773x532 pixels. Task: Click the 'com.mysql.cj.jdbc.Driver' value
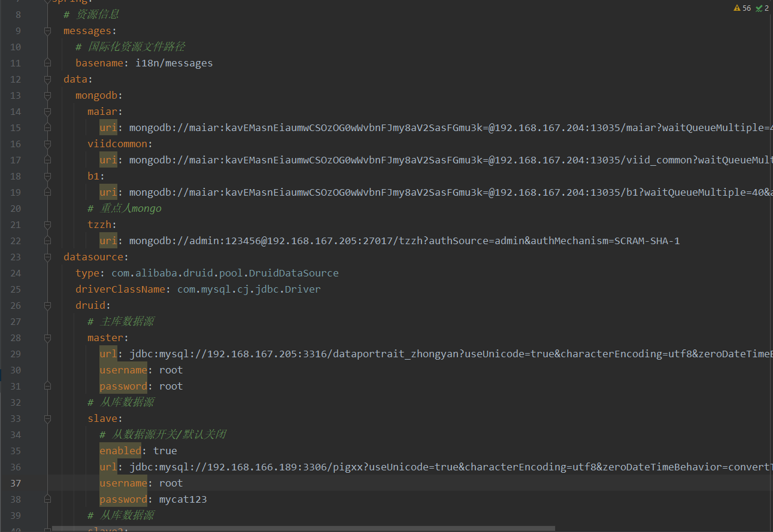[x=249, y=290]
